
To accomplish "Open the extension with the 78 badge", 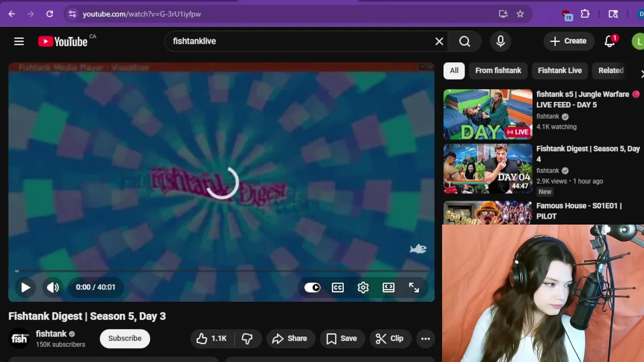I will 567,15.
